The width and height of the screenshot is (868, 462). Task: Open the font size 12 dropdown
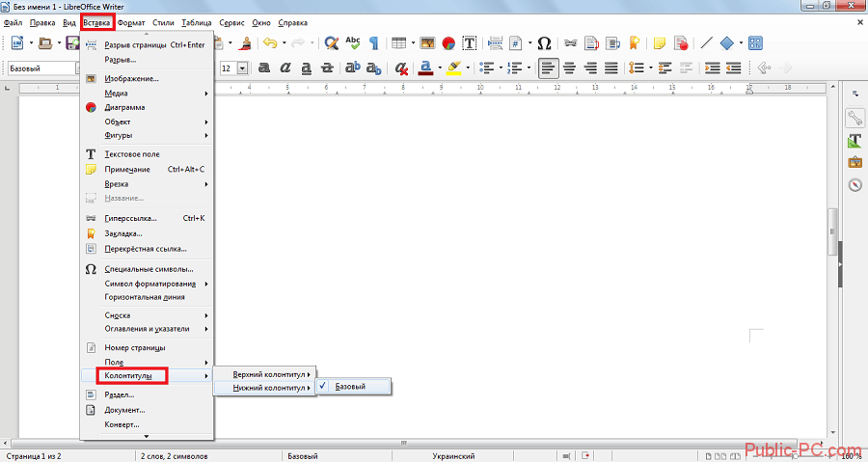(x=242, y=68)
